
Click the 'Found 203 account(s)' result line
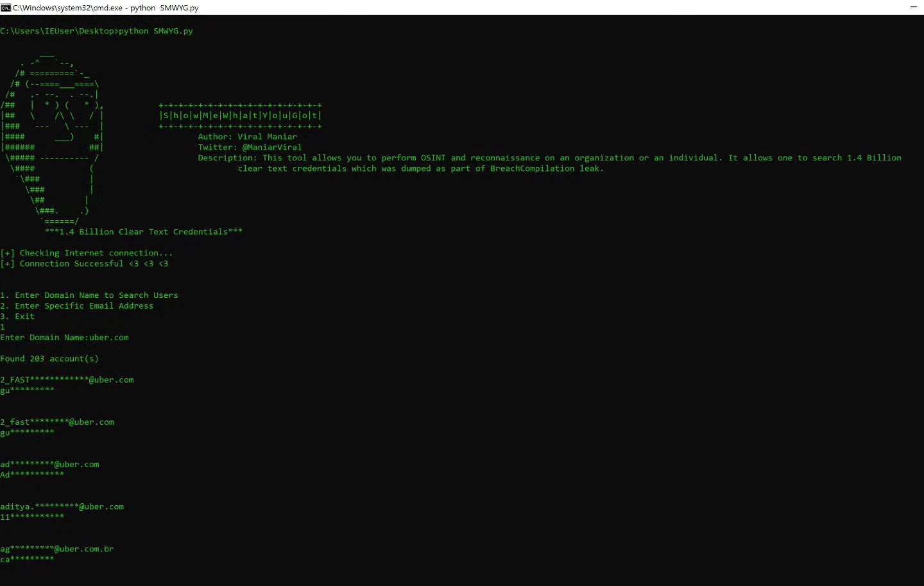49,359
